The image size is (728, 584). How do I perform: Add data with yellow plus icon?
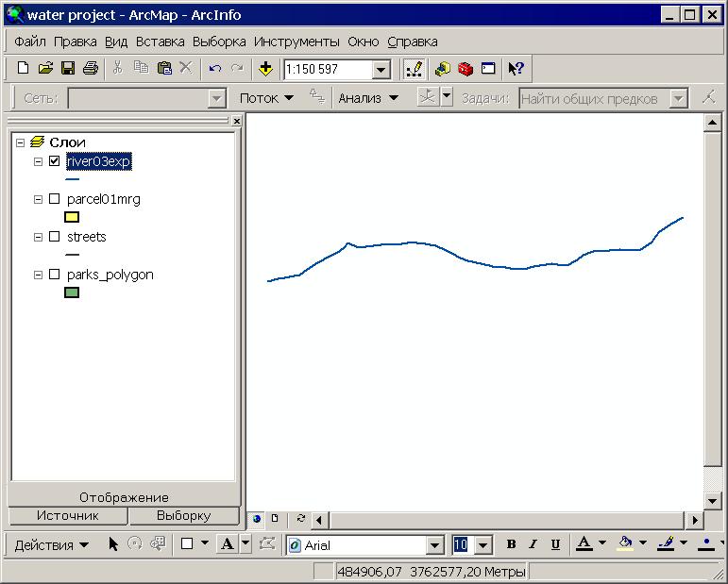click(x=265, y=69)
